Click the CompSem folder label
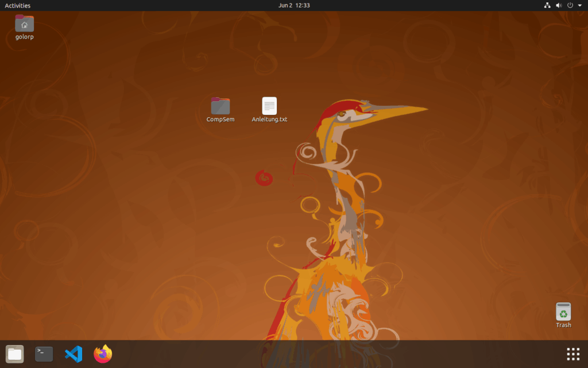This screenshot has width=588, height=368. point(220,120)
